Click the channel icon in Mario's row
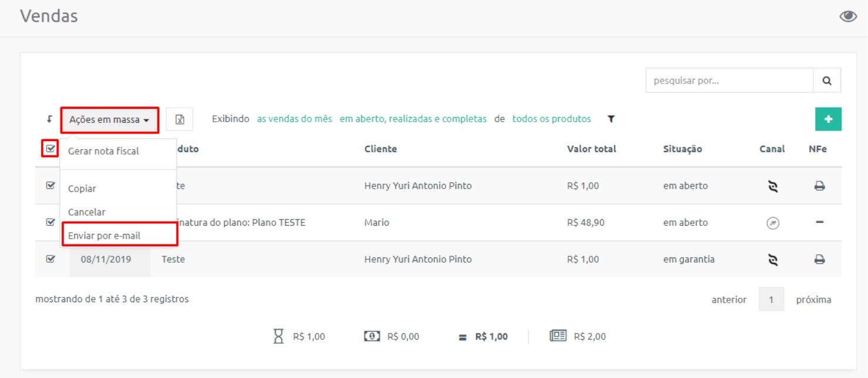This screenshot has height=378, width=868. pos(773,223)
